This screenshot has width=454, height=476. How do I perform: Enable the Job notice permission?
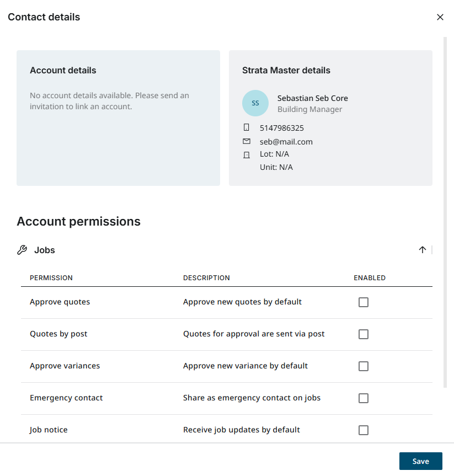364,430
